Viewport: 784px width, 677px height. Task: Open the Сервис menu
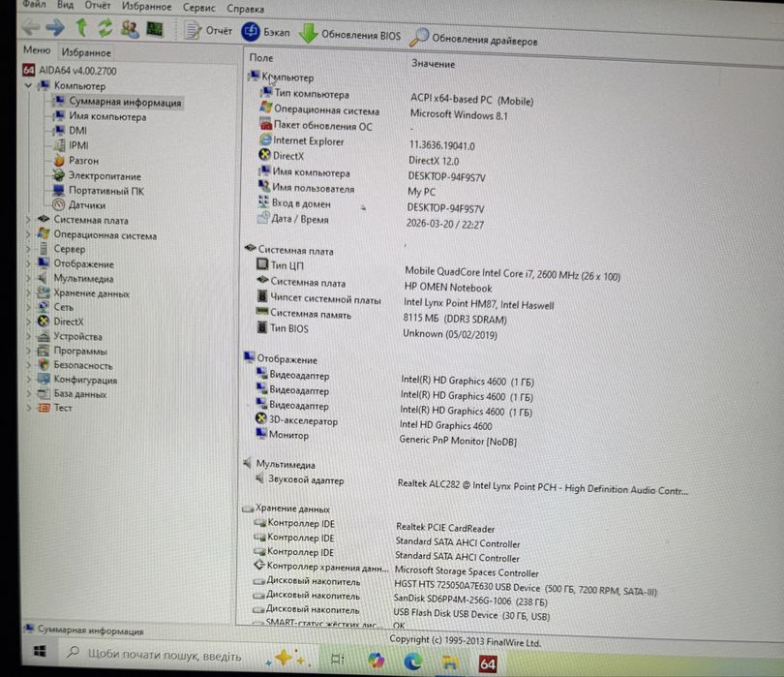pos(199,8)
